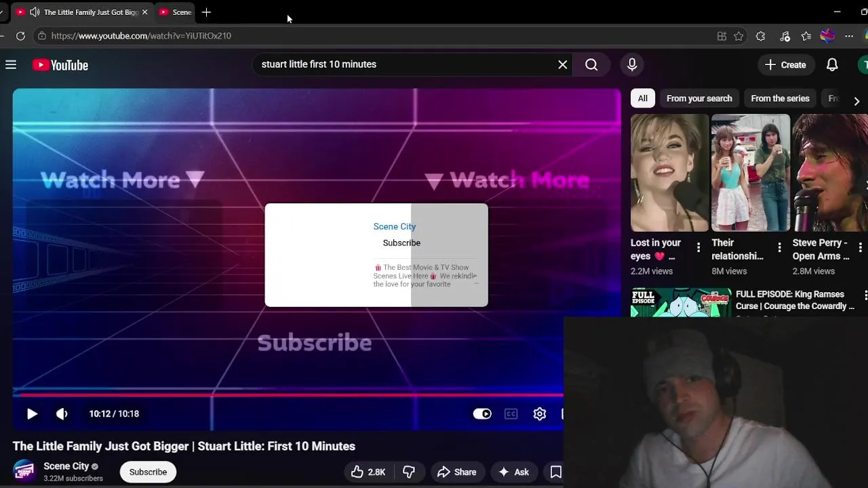Viewport: 868px width, 488px height.
Task: Mute the video volume icon
Action: coord(62,413)
